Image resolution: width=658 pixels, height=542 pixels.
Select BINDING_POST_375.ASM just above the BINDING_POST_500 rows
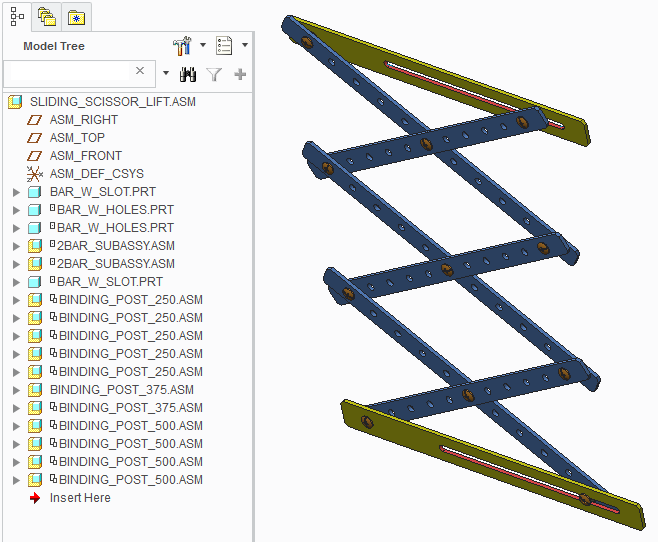pos(131,408)
